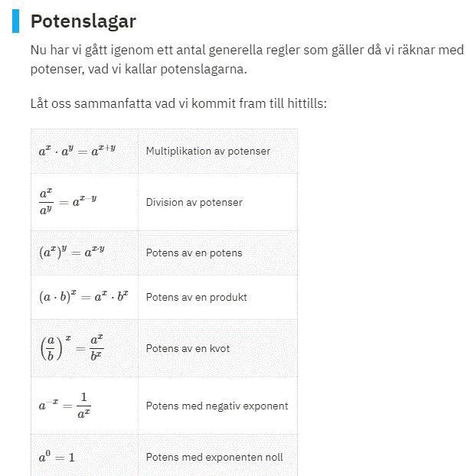This screenshot has width=470, height=476.
Task: Click the word "hittills" in the summary sentence
Action: 302,103
